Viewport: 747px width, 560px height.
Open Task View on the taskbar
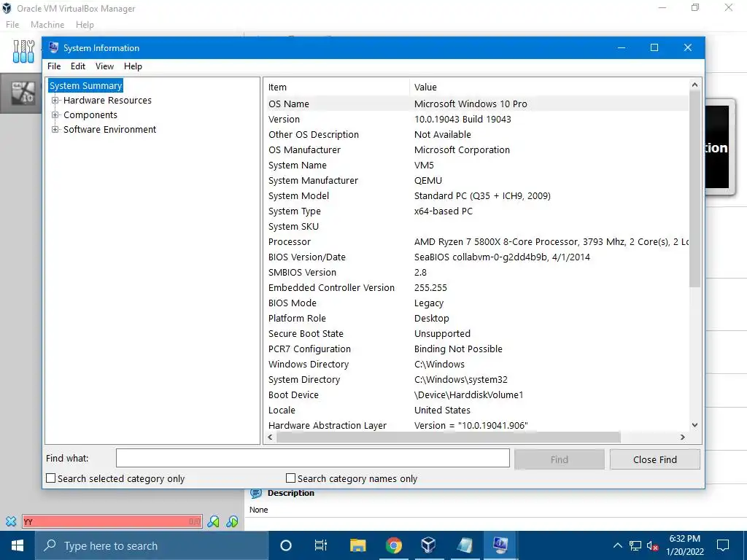coord(321,545)
